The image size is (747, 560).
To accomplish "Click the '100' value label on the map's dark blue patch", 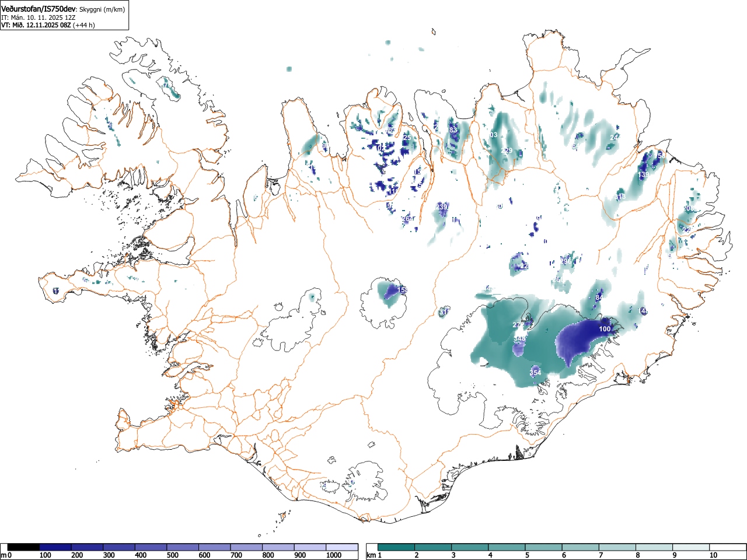I will pos(605,330).
